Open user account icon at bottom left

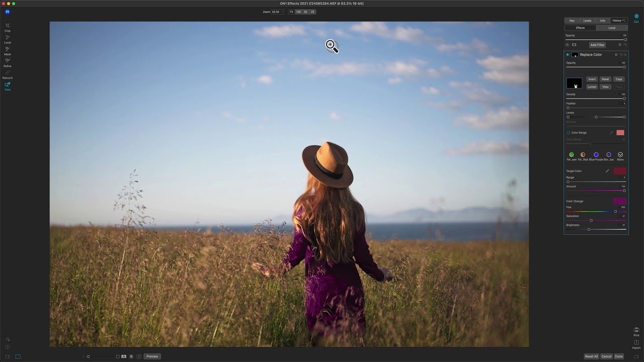coord(8,339)
